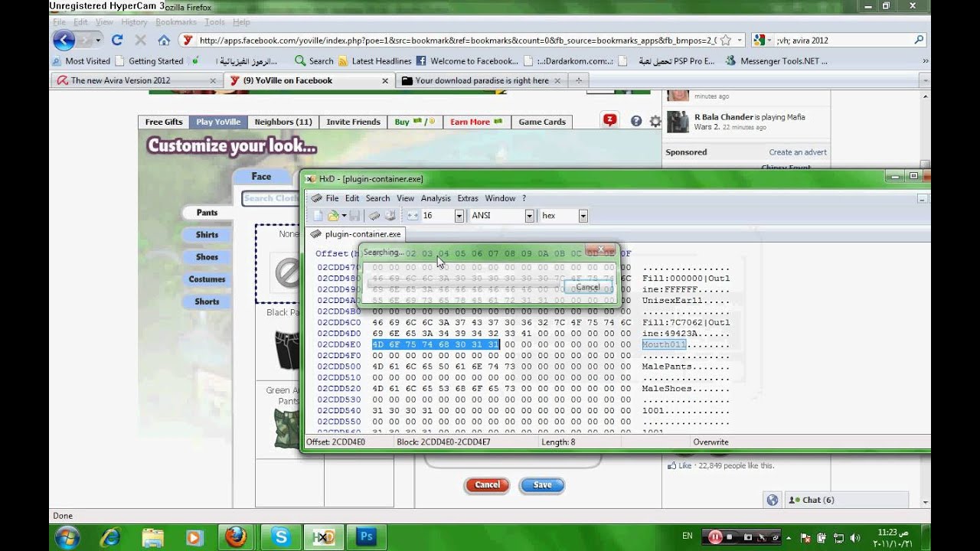980x551 pixels.
Task: Click the Firefox URL address bar
Action: [458, 40]
